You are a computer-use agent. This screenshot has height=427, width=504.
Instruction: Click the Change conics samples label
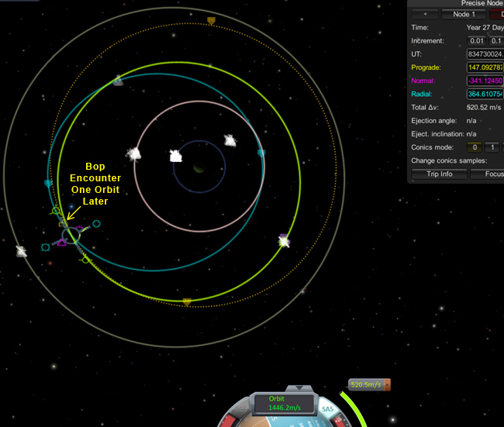click(x=449, y=160)
